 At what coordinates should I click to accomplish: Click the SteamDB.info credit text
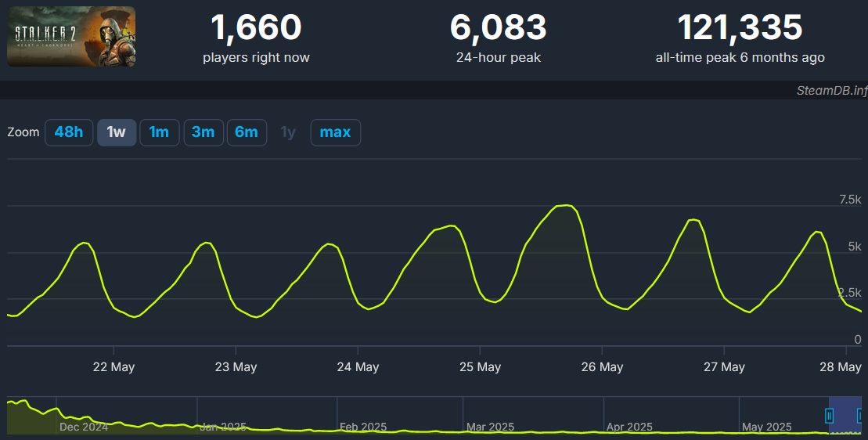click(x=832, y=91)
